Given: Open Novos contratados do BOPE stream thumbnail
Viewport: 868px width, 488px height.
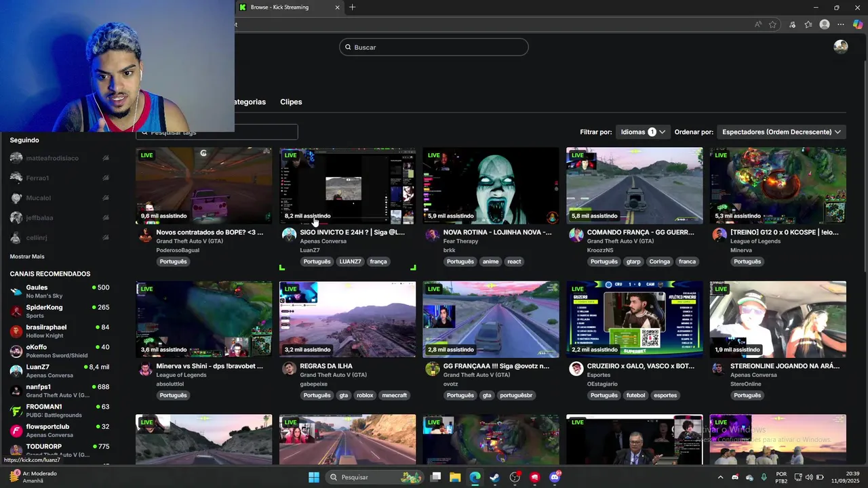Looking at the screenshot, I should pyautogui.click(x=203, y=186).
